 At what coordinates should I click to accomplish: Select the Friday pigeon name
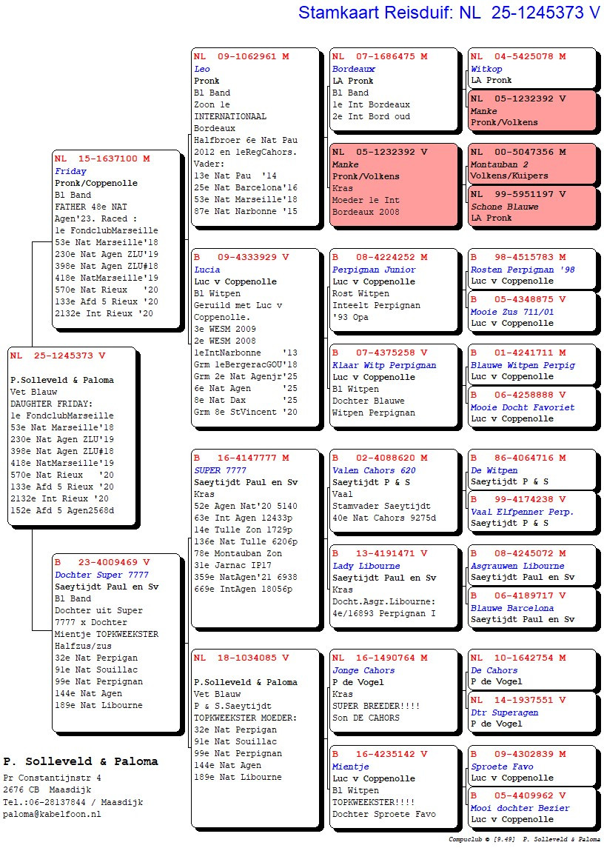point(70,171)
